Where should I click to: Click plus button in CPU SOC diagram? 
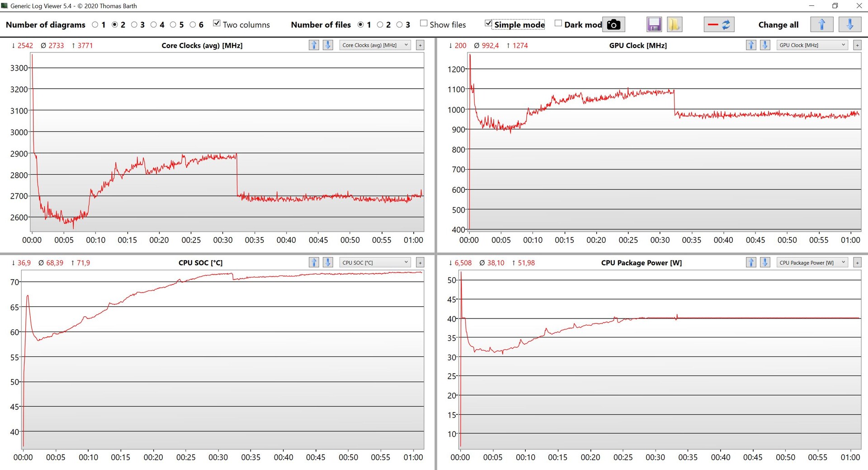pos(420,263)
